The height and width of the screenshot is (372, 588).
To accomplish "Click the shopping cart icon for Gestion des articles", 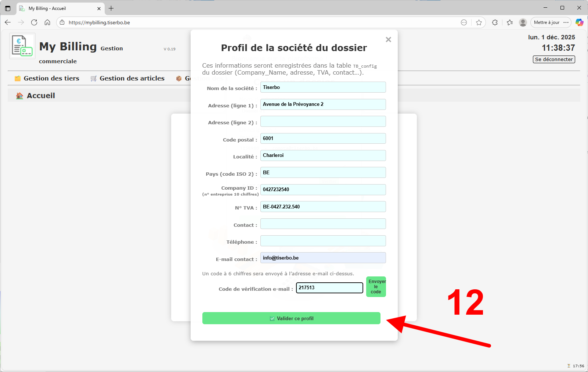I will (93, 78).
